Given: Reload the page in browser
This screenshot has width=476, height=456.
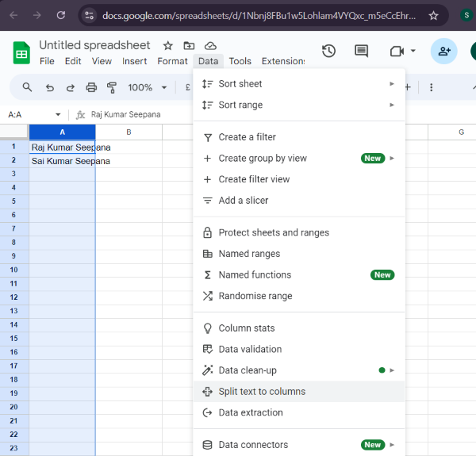Looking at the screenshot, I should [61, 15].
